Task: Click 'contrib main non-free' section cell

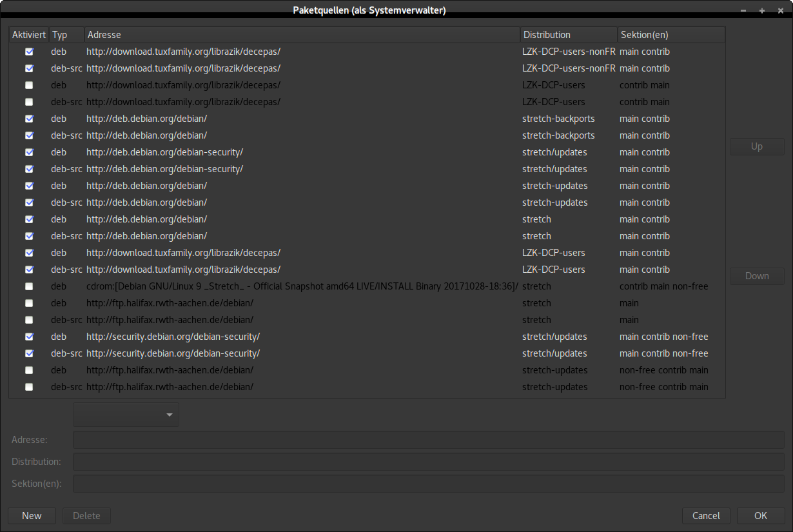Action: (x=663, y=286)
